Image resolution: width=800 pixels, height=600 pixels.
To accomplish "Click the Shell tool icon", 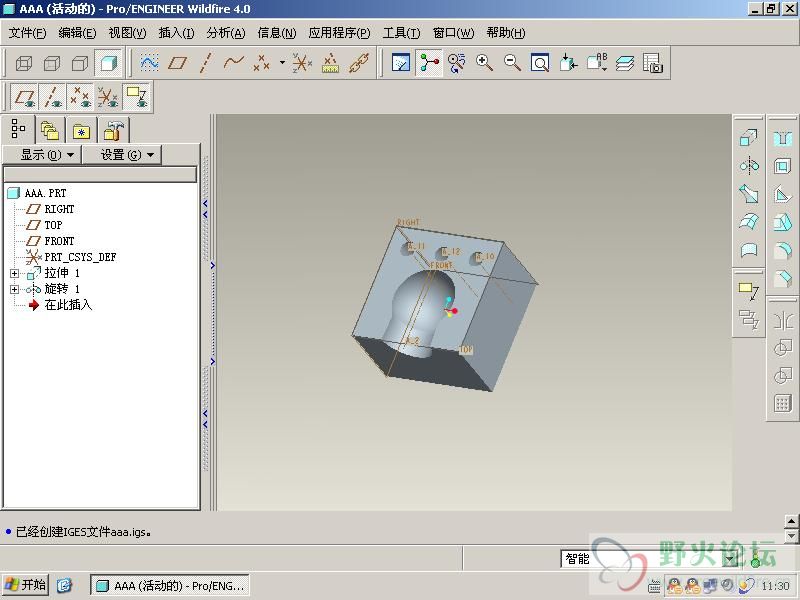I will point(783,166).
